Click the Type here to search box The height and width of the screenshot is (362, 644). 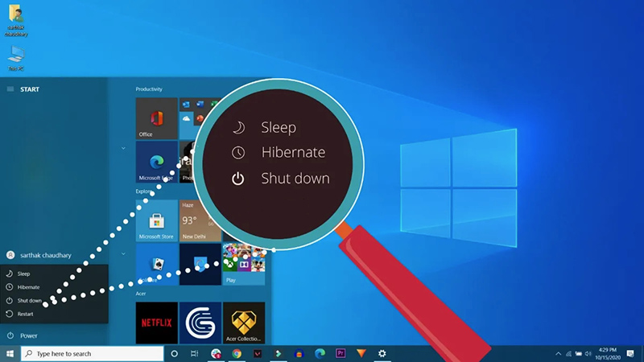click(92, 353)
